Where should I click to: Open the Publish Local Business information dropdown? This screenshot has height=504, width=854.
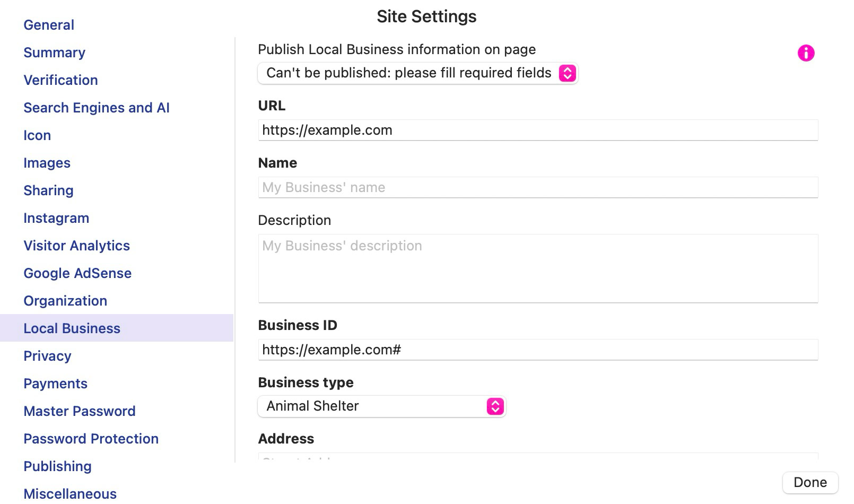[417, 73]
